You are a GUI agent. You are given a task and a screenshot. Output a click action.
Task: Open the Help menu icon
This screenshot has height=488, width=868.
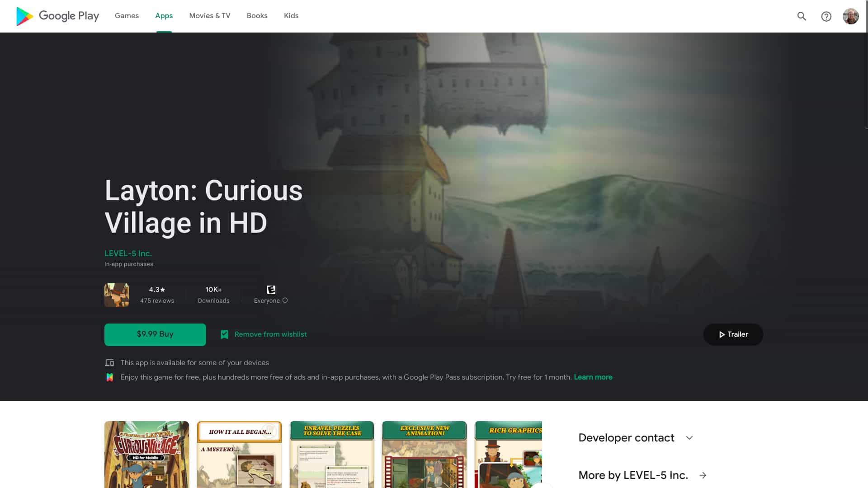pyautogui.click(x=826, y=16)
